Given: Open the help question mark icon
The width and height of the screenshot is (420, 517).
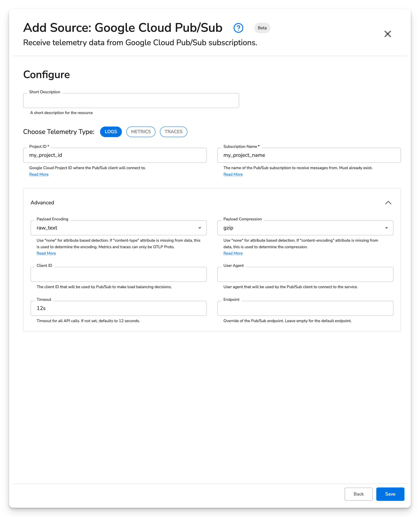Looking at the screenshot, I should pyautogui.click(x=238, y=28).
